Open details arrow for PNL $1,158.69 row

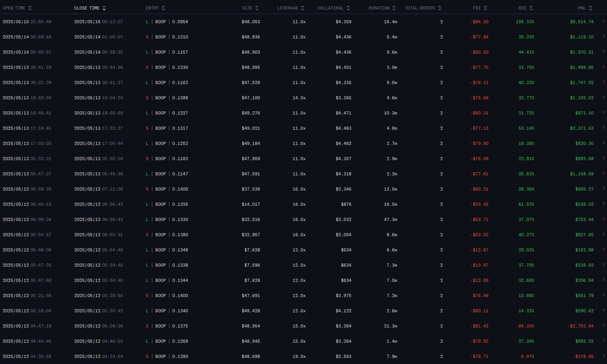pyautogui.click(x=602, y=174)
